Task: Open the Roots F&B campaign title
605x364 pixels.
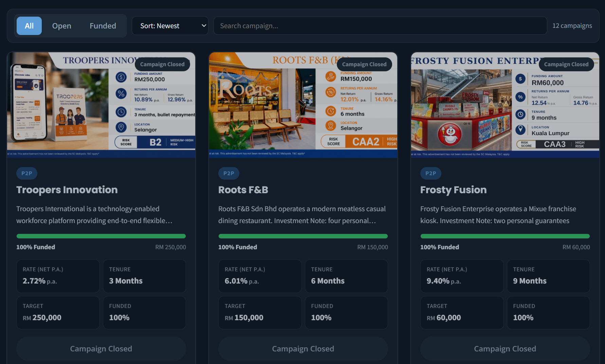Action: tap(243, 189)
